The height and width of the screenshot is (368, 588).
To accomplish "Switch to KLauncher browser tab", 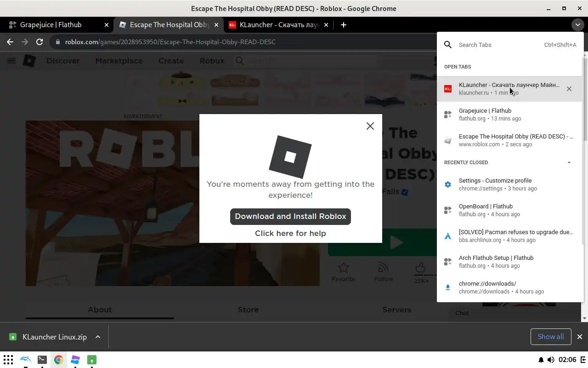I will (279, 25).
